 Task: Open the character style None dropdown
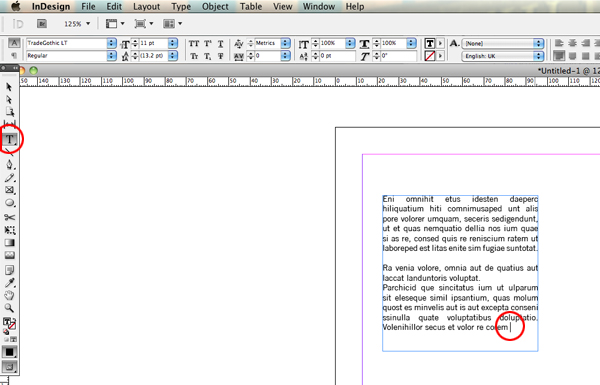click(x=538, y=43)
